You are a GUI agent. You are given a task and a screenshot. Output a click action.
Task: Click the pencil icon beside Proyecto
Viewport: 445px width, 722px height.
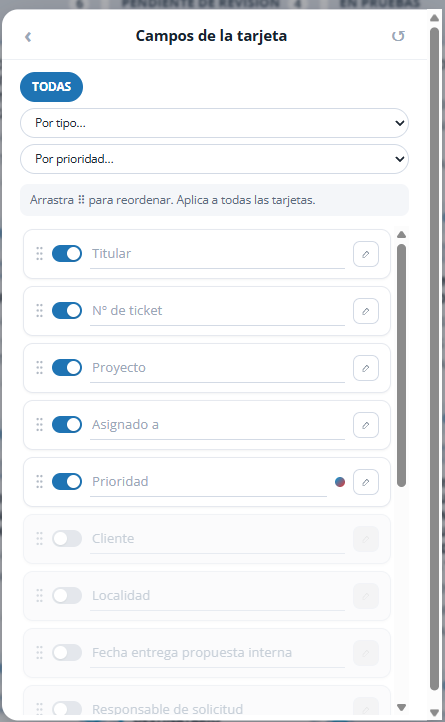(366, 368)
